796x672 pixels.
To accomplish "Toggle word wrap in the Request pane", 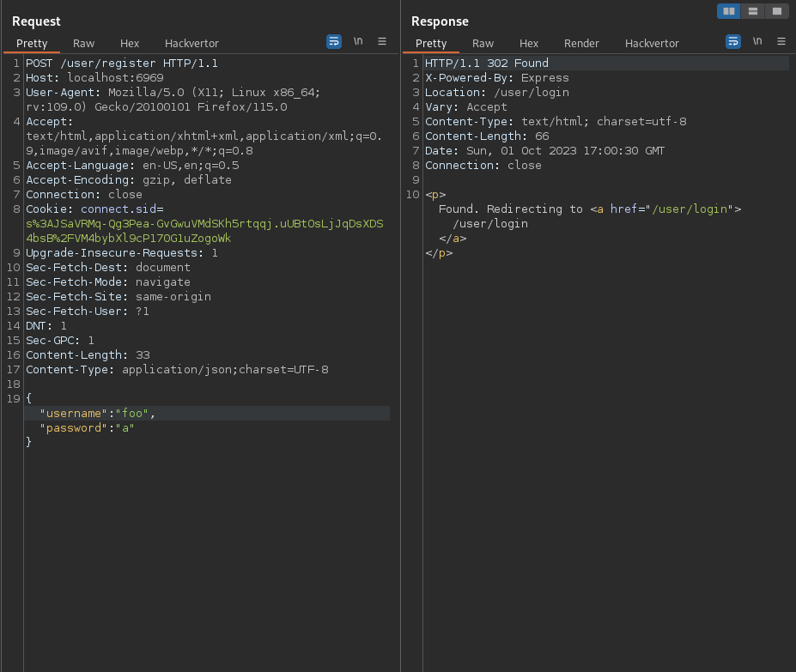I will 333,41.
